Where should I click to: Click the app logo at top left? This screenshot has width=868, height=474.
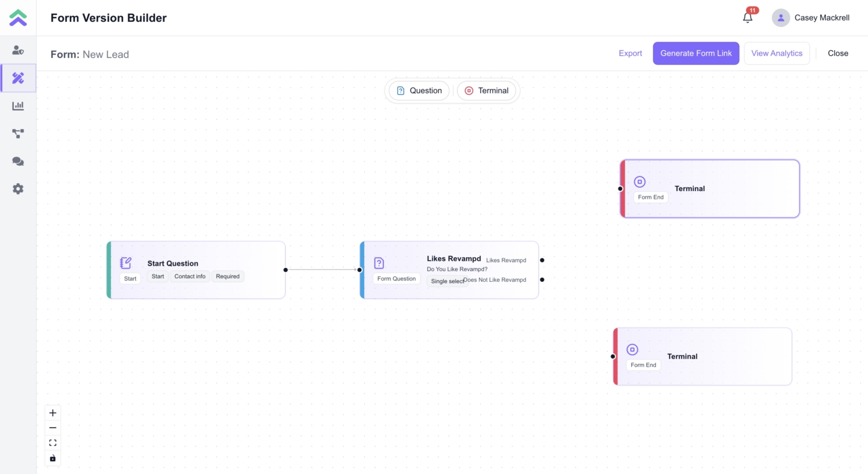(18, 18)
